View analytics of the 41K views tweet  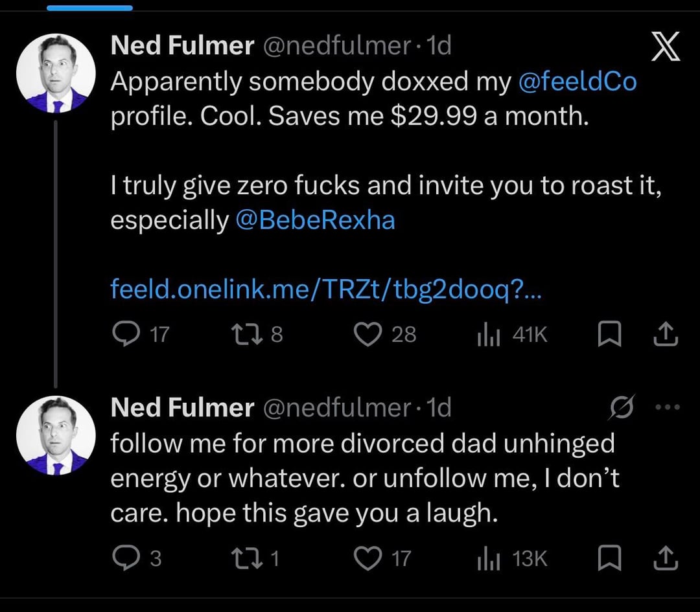[x=487, y=334]
